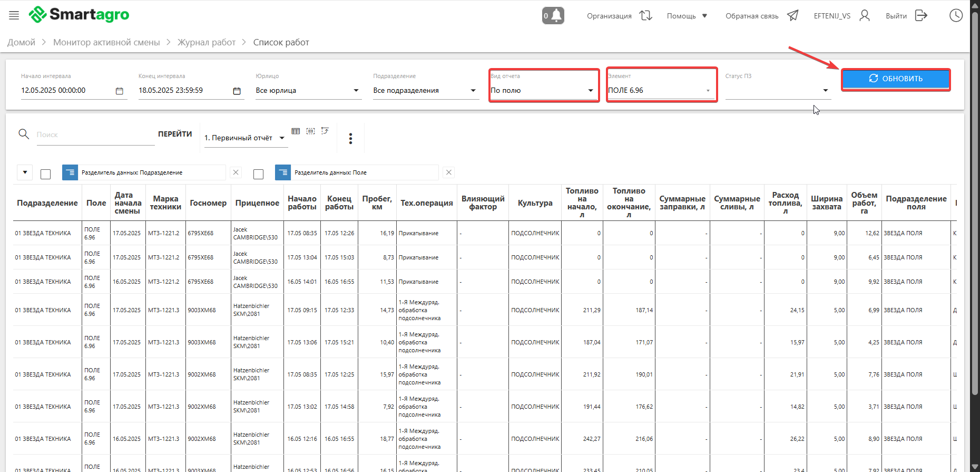Click the organization switch arrows icon
The image size is (980, 472).
click(645, 15)
